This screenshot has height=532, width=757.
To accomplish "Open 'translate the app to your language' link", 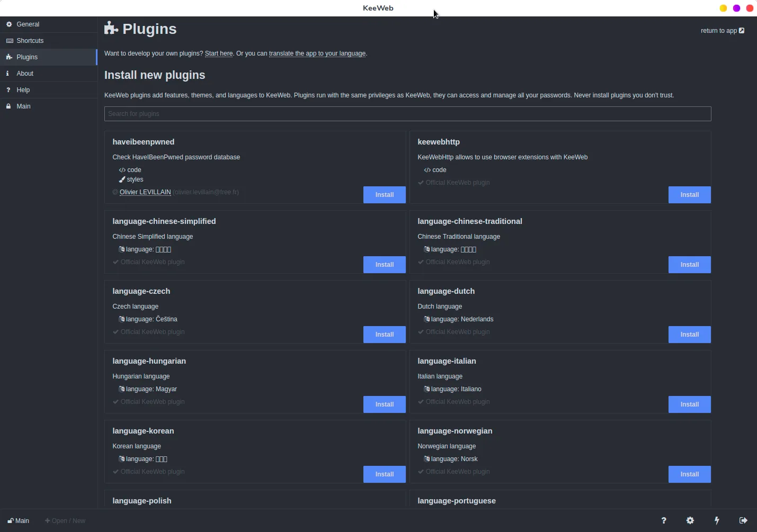I will click(317, 53).
